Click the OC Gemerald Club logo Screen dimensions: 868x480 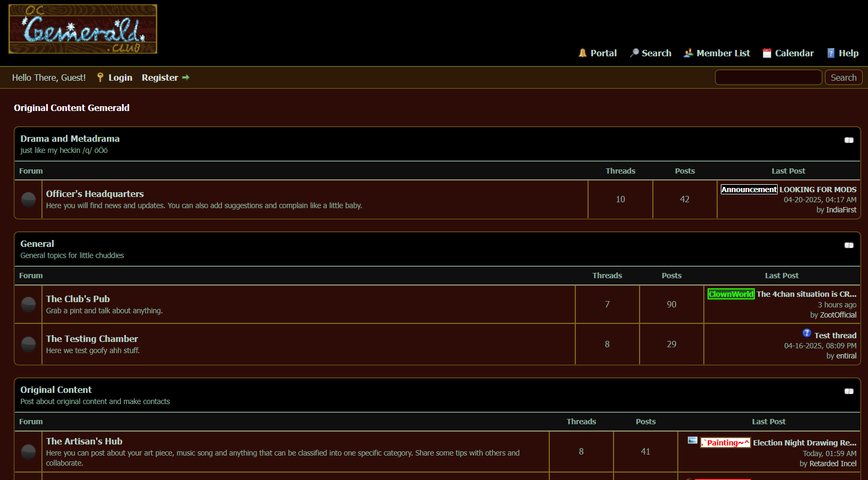point(83,29)
